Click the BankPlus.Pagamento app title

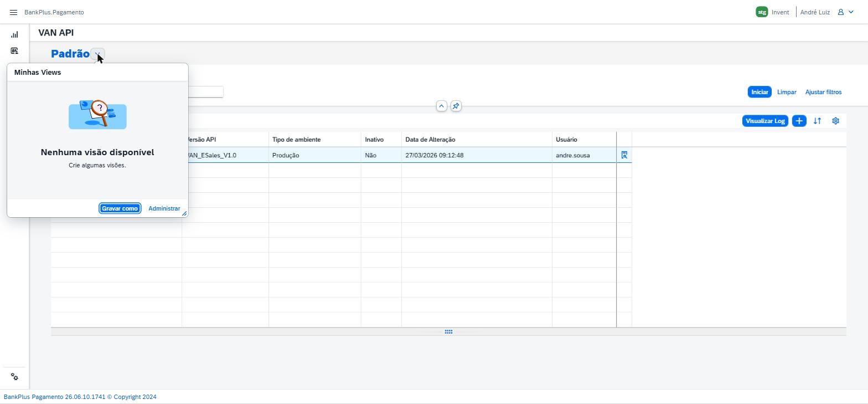pos(54,12)
